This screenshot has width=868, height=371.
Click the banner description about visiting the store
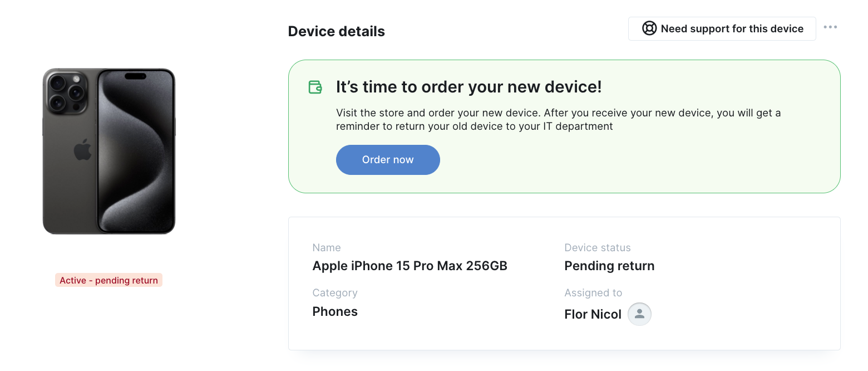pos(558,120)
